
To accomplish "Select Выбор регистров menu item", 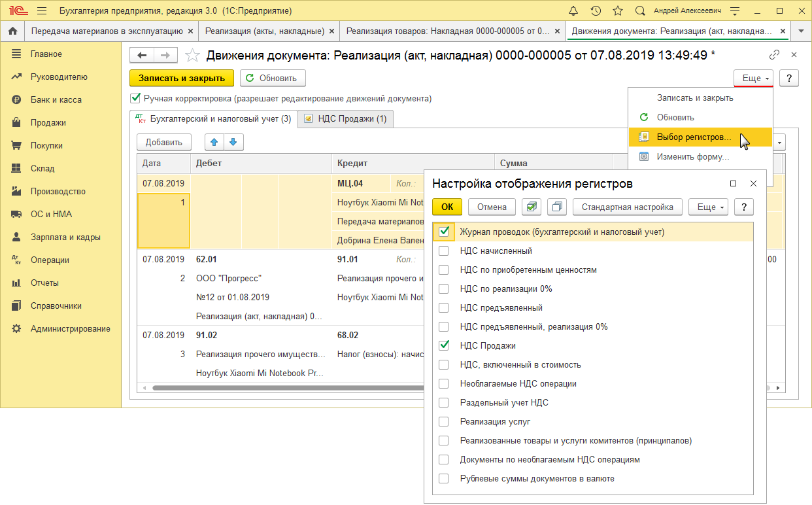I will pos(694,137).
